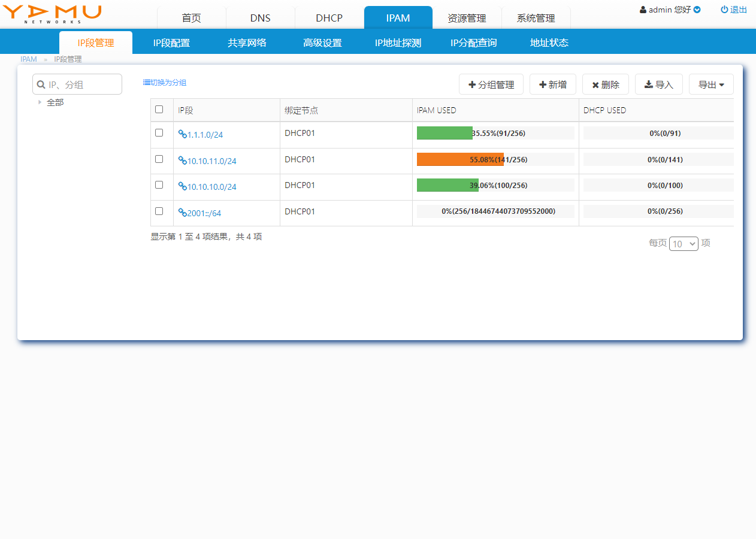
Task: Switch to the 地址状态 tab
Action: (x=549, y=43)
